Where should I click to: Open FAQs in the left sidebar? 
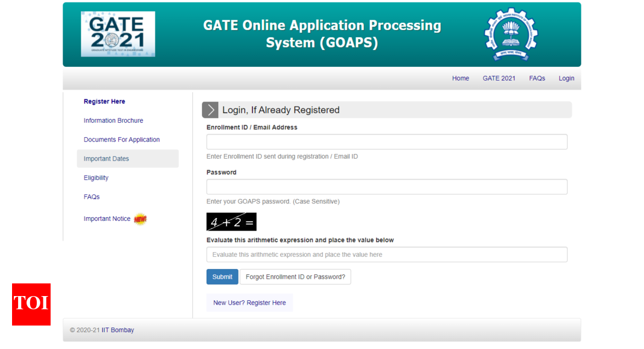point(92,197)
